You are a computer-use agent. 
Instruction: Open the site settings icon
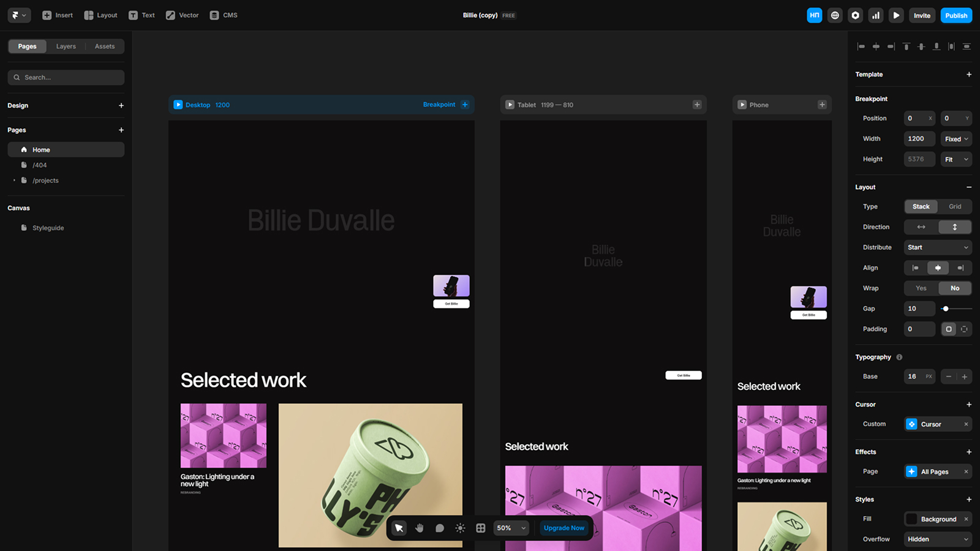(x=855, y=15)
